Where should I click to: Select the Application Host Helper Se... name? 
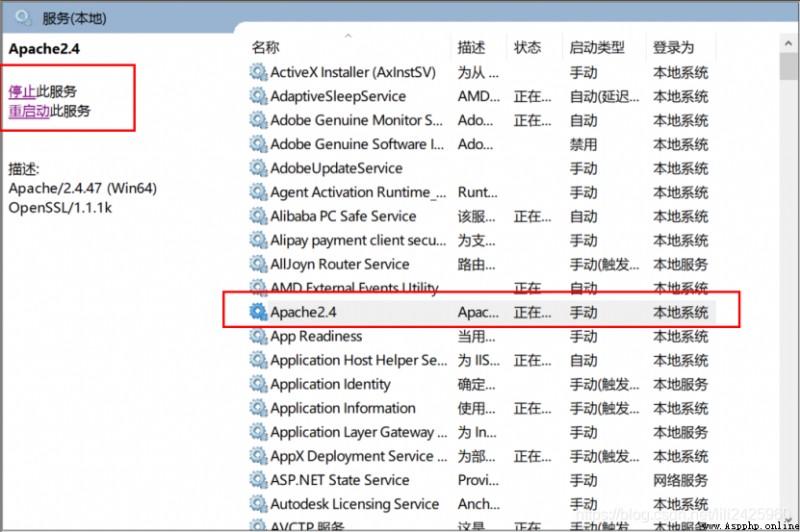point(359,360)
